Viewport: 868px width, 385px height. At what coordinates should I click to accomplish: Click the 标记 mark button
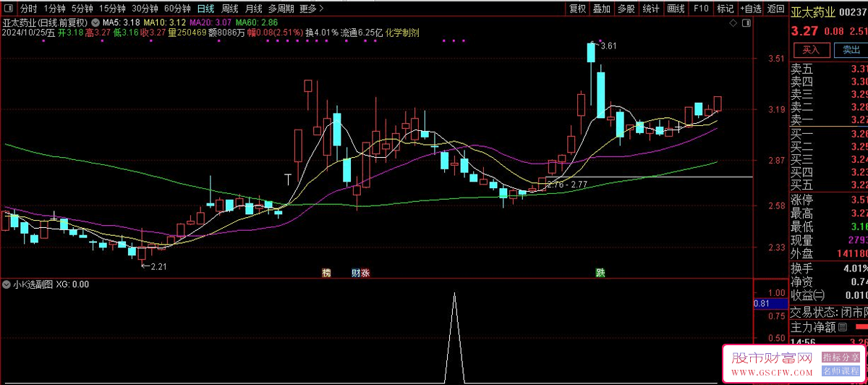click(x=725, y=9)
